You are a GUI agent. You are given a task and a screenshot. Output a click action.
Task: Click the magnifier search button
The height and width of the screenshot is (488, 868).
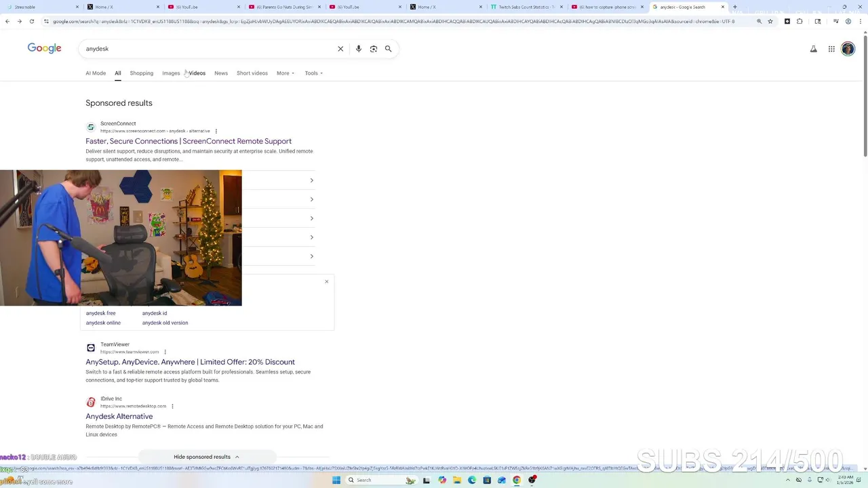click(389, 49)
